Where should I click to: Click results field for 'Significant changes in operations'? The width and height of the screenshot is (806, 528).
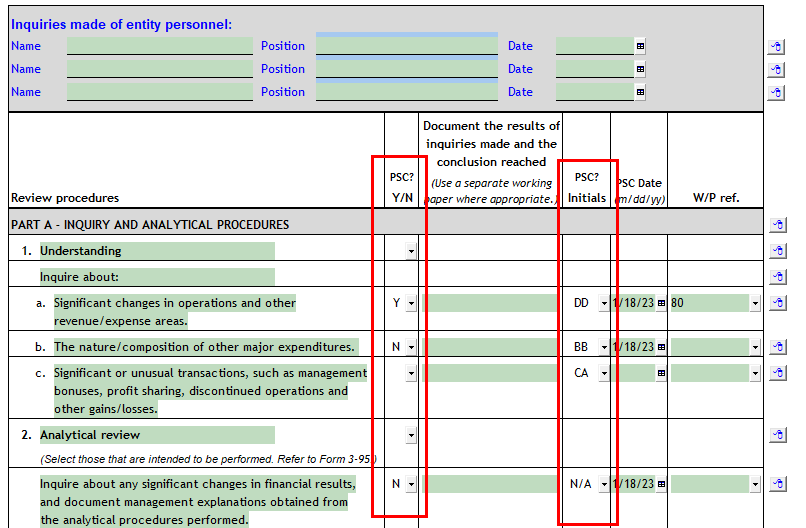(x=489, y=303)
